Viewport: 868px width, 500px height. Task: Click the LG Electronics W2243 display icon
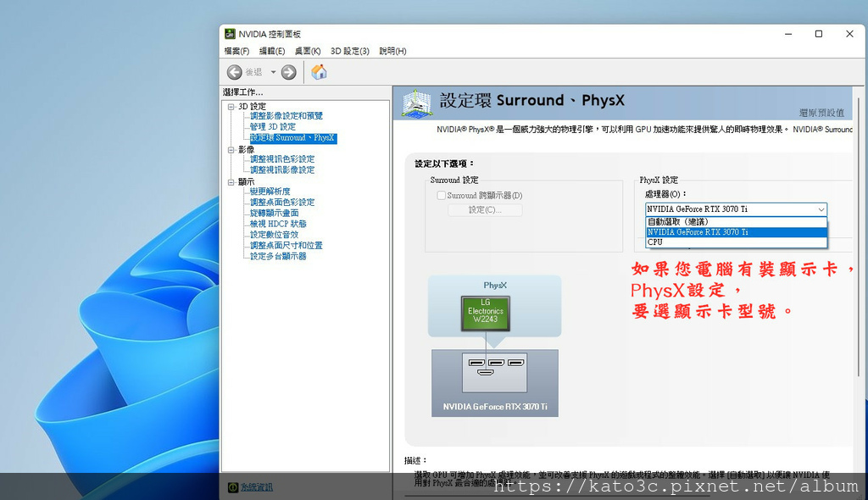(x=486, y=314)
